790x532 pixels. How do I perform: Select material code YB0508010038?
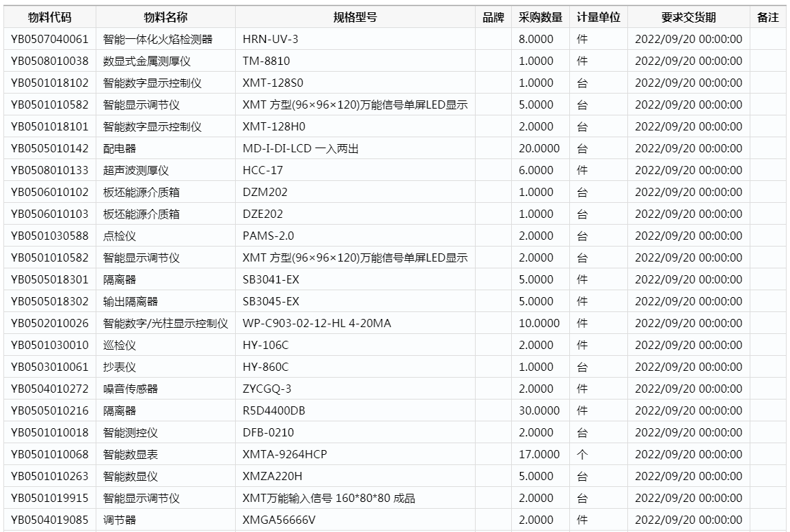(x=50, y=61)
